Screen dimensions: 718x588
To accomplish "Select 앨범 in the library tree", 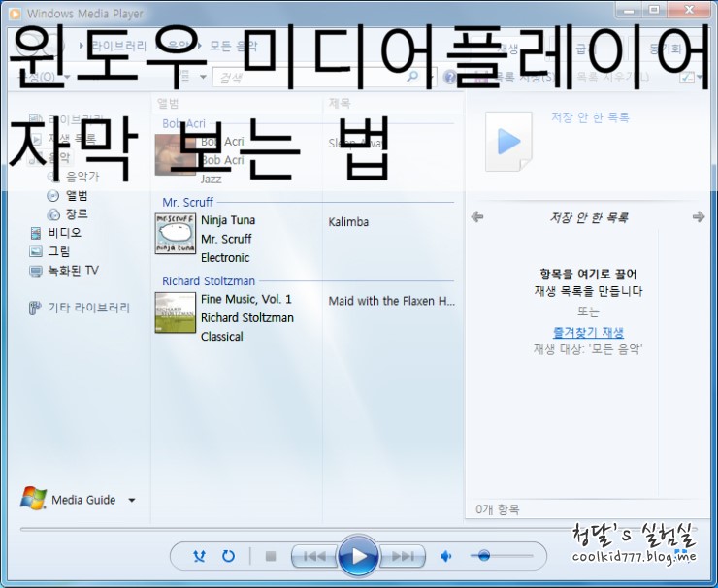I will tap(77, 196).
